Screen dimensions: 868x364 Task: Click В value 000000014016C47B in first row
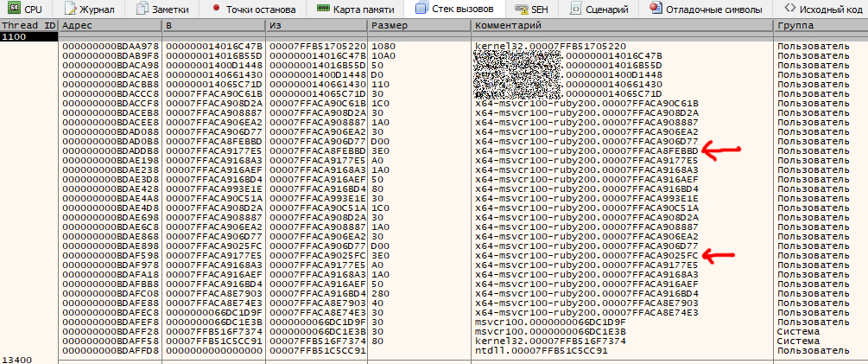(x=213, y=47)
